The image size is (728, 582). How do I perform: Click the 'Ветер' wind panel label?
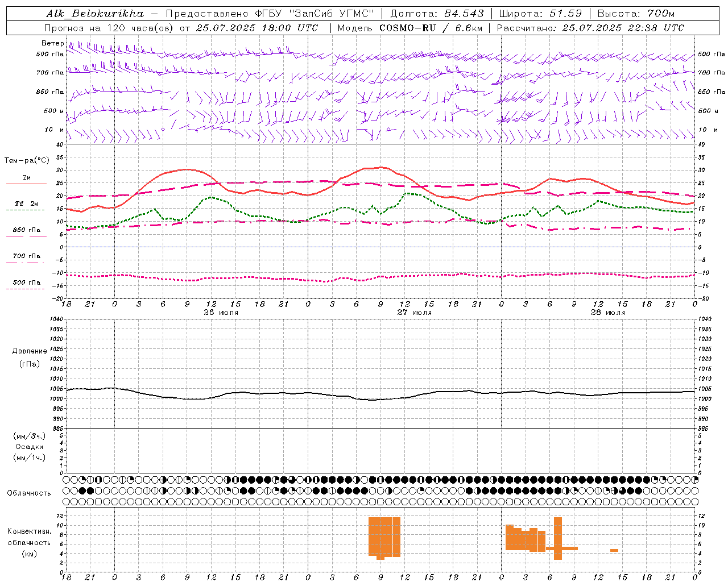click(x=52, y=43)
